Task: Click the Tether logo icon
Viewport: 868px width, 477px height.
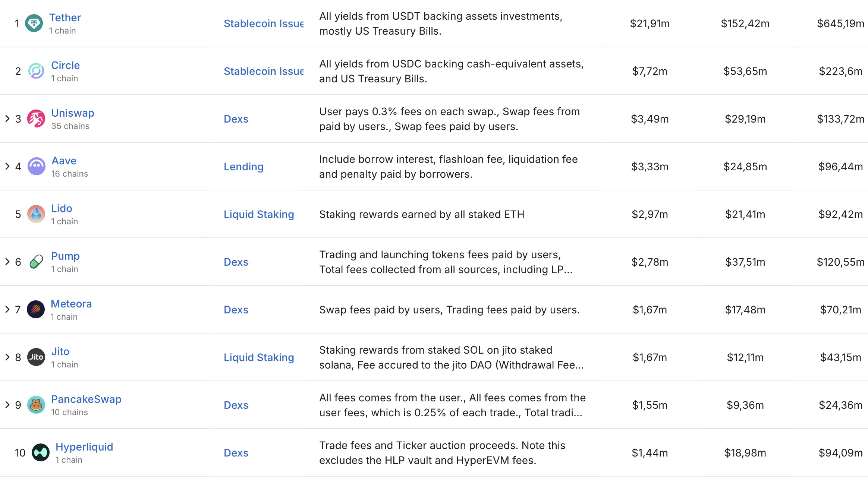Action: pos(34,23)
